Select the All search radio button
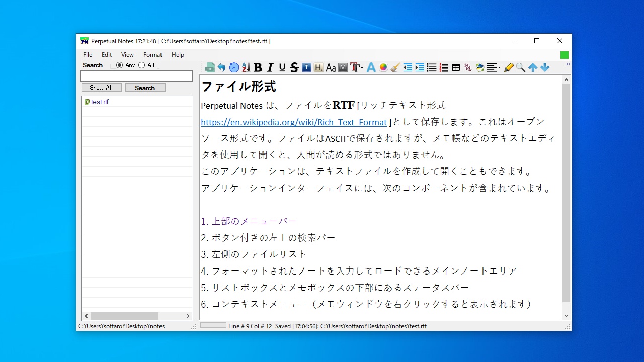Image resolution: width=644 pixels, height=362 pixels. pyautogui.click(x=141, y=65)
